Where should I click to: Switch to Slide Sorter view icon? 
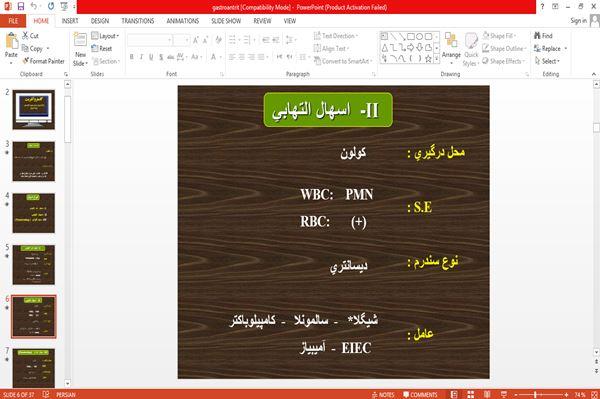tap(471, 395)
